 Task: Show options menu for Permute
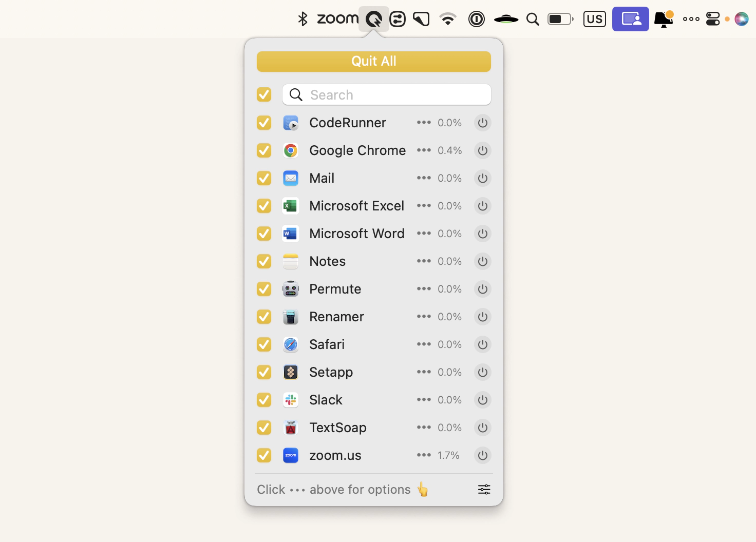click(424, 289)
